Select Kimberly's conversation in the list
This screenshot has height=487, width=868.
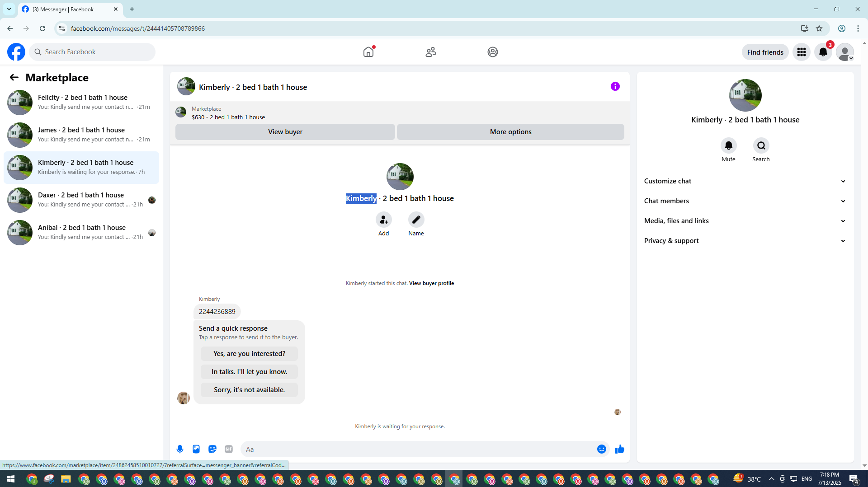click(81, 168)
